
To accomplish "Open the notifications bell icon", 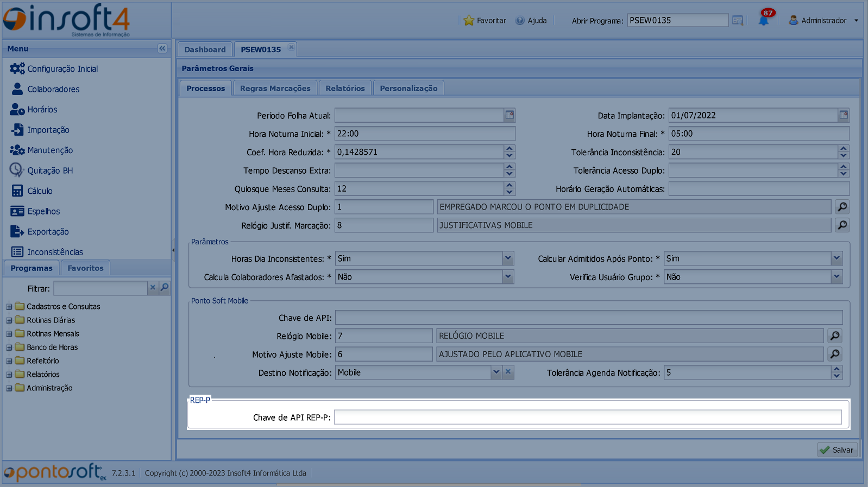I will [764, 21].
